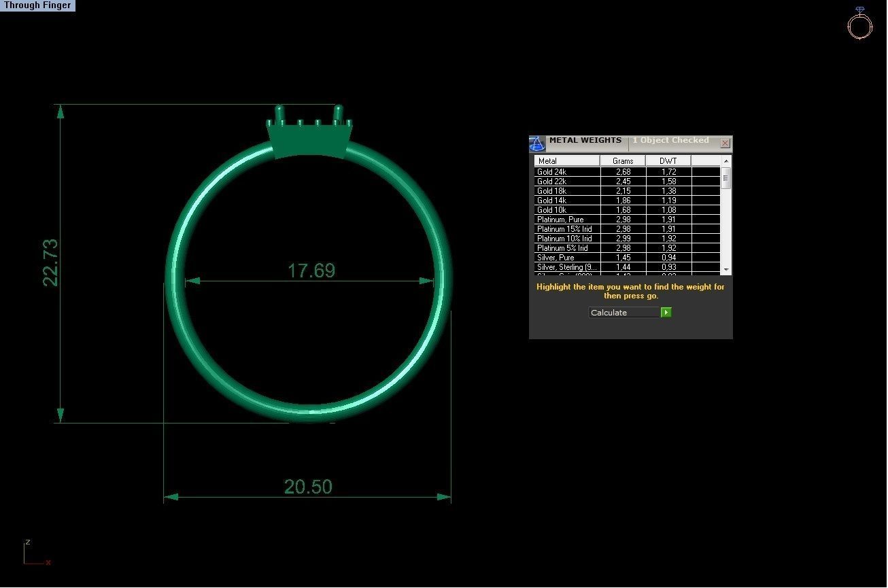Close the Metal Weights panel
The height and width of the screenshot is (588, 888).
pos(725,143)
